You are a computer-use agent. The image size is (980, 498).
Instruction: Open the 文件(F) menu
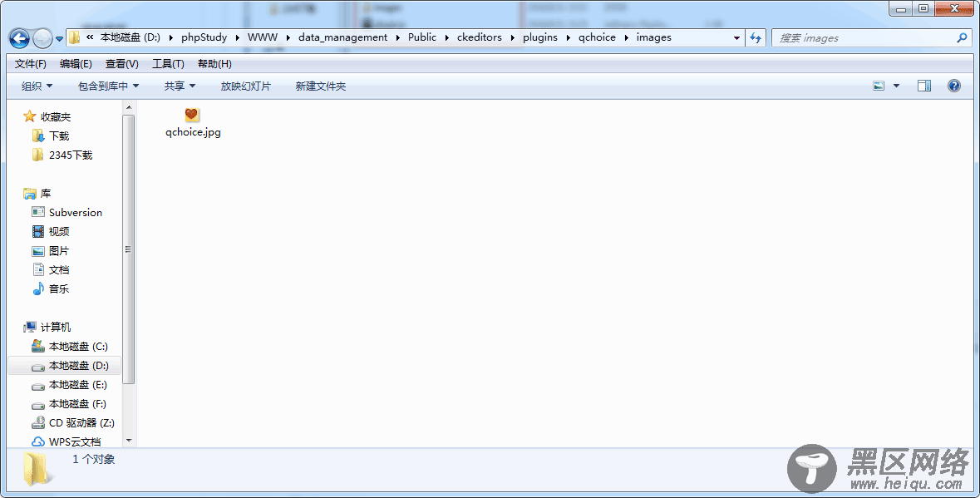pyautogui.click(x=31, y=64)
